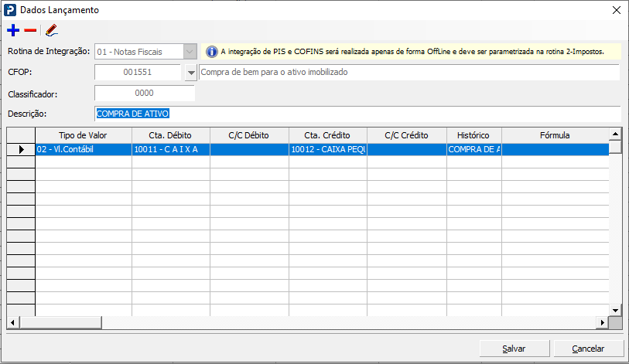
Task: Click the C/C Crédito column header
Action: (x=407, y=135)
